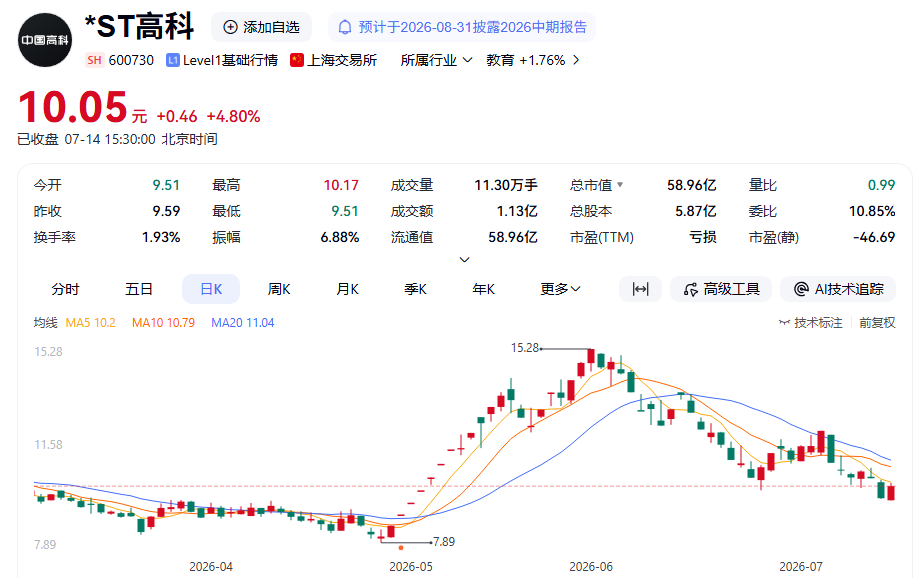The width and height of the screenshot is (921, 578).
Task: Open the 更多 period dropdown
Action: [560, 289]
